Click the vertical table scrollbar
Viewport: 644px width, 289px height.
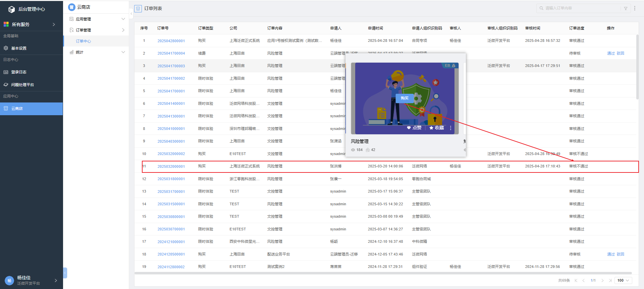coord(637,67)
